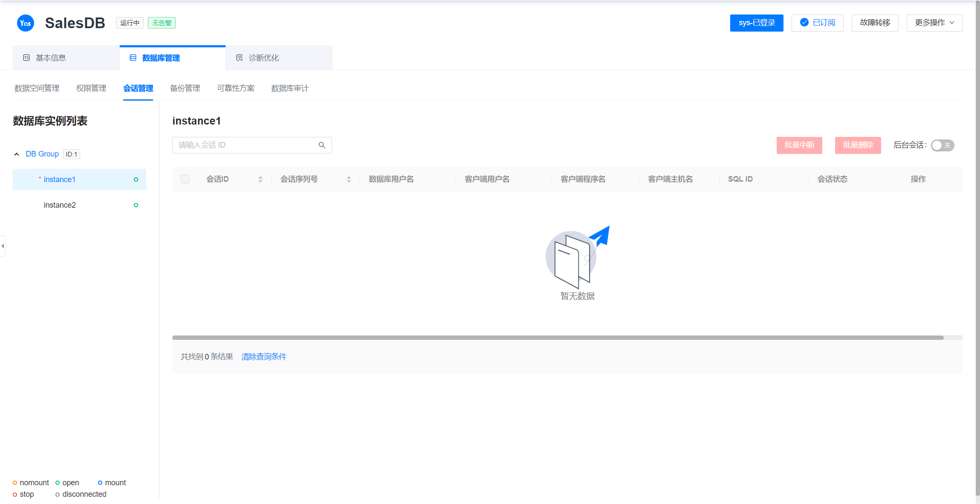
Task: Click the horizontal table scrollbar
Action: click(558, 338)
